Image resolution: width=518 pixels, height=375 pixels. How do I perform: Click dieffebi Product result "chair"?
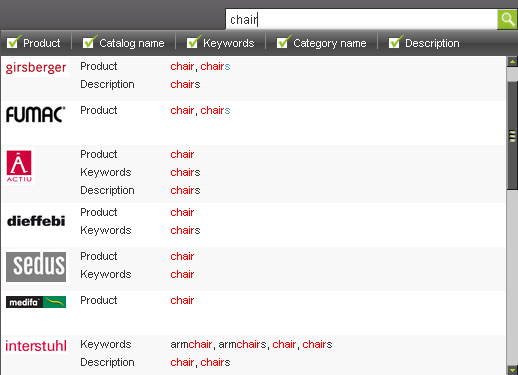coord(182,212)
